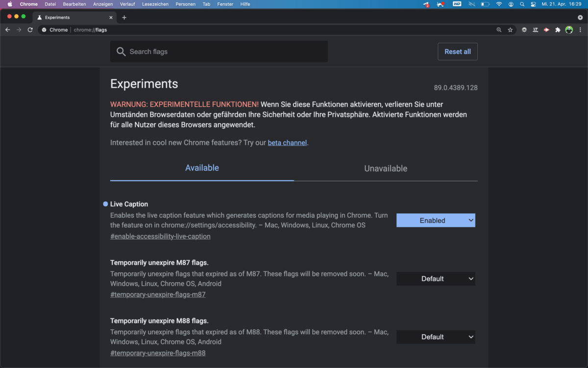Open the Hilfe menu
The image size is (588, 368).
point(245,4)
